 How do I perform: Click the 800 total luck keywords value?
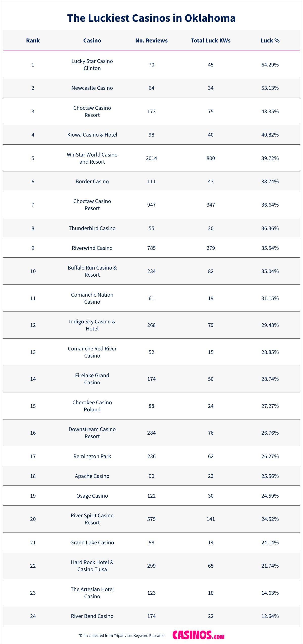(x=211, y=158)
